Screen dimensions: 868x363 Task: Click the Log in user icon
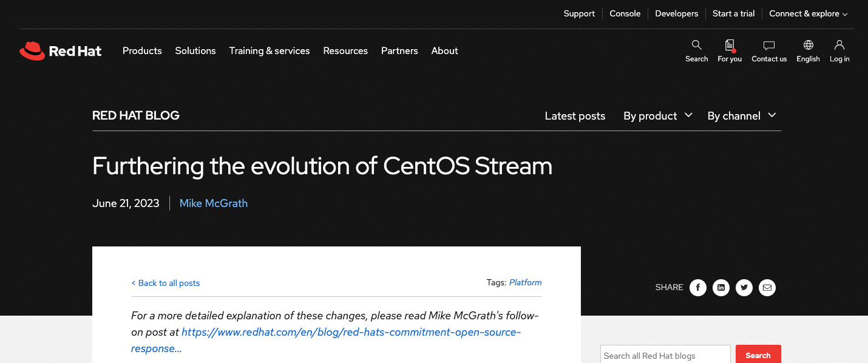[839, 51]
